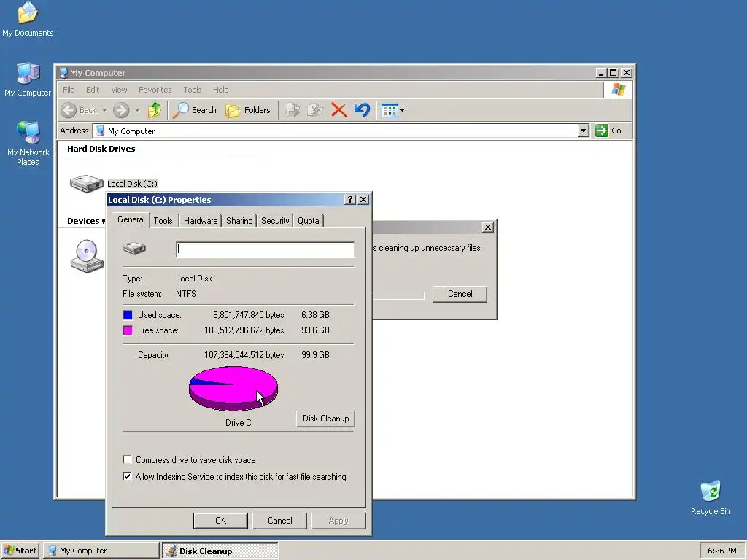Viewport: 747px width, 560px height.
Task: Click the Disk Cleanup progress bar
Action: point(398,296)
